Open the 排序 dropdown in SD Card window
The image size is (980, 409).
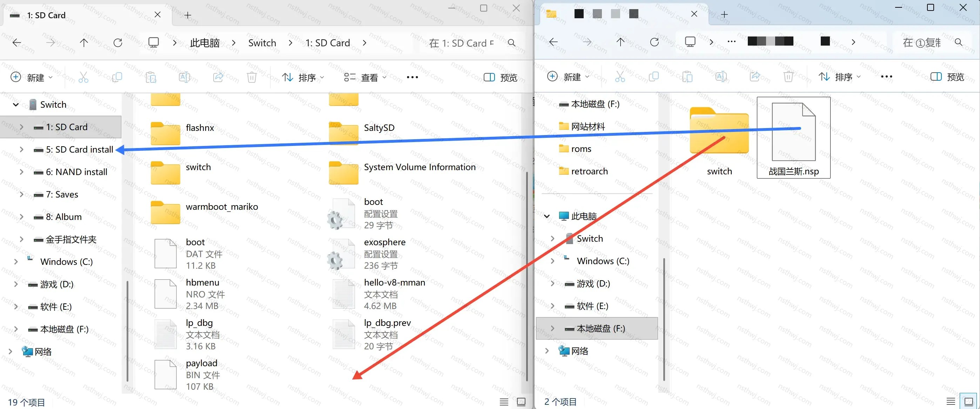(303, 77)
